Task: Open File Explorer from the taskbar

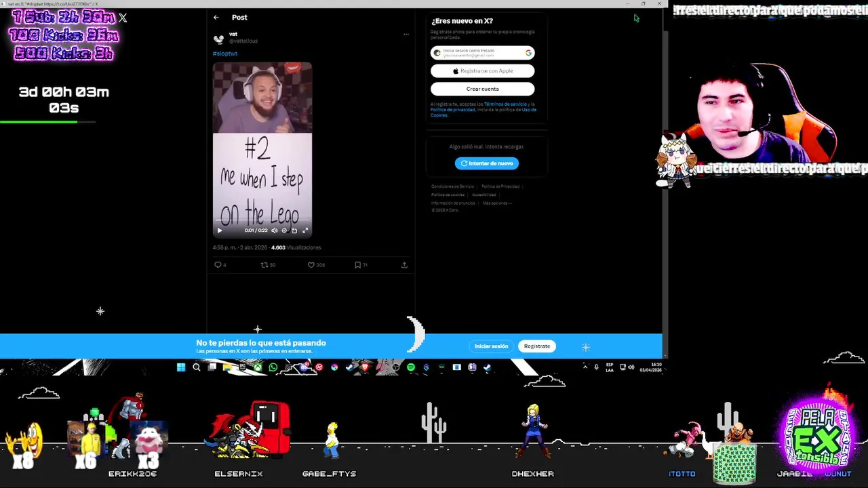Action: (x=227, y=367)
